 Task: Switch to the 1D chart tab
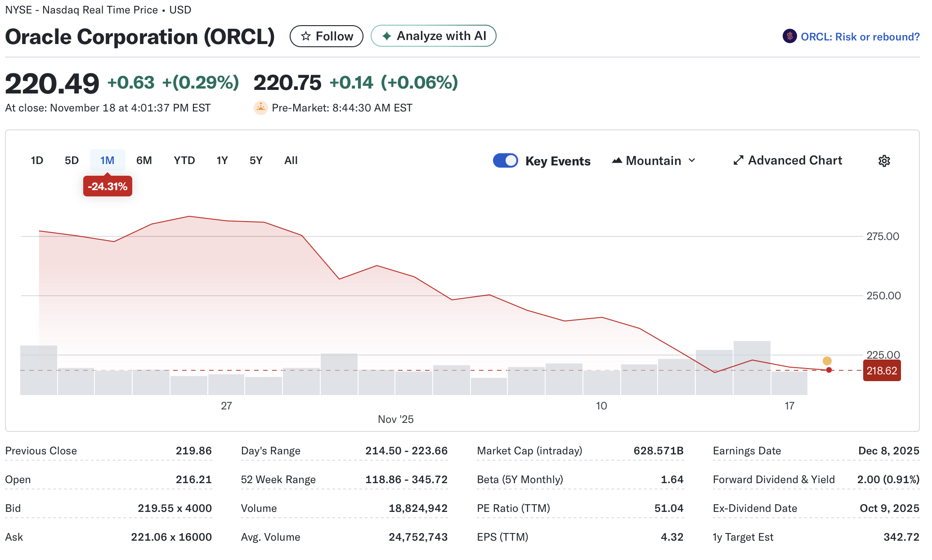tap(36, 160)
